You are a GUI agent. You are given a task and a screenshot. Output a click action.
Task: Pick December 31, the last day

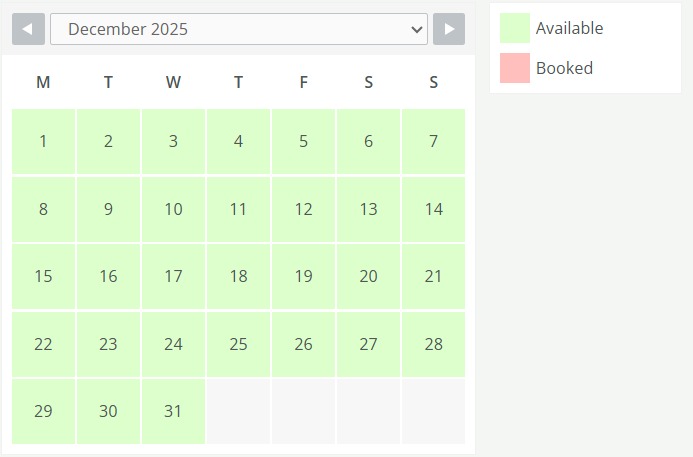(x=173, y=411)
